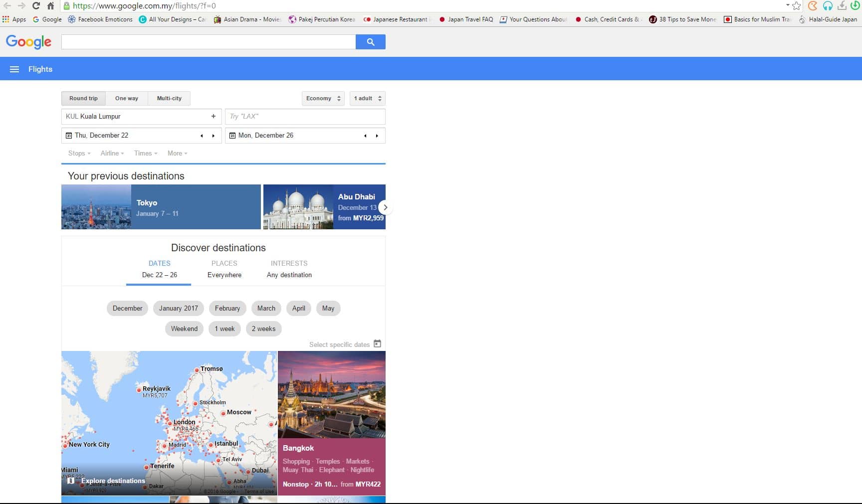862x504 pixels.
Task: Choose Multi-city trip type
Action: [x=169, y=98]
